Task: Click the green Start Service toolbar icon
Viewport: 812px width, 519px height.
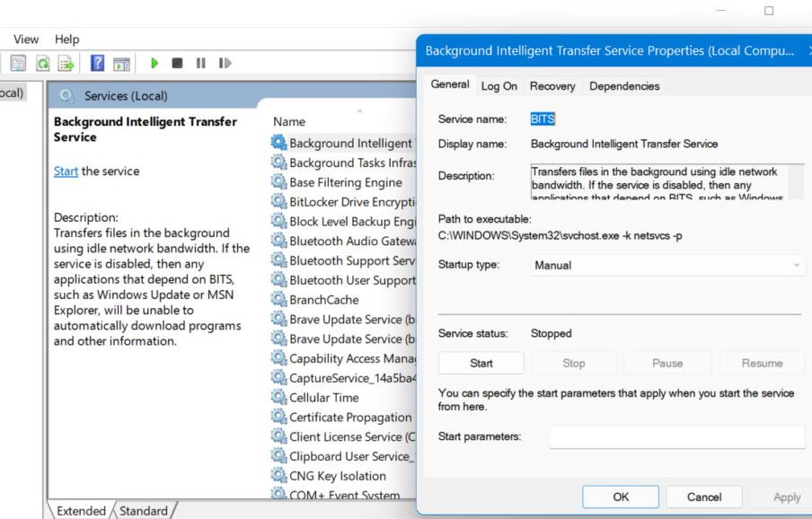Action: (154, 64)
